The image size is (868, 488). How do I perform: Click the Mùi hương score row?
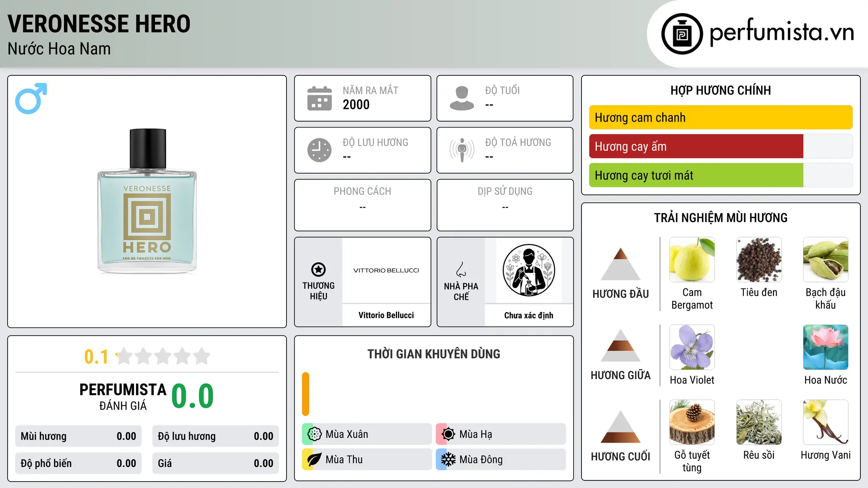pyautogui.click(x=78, y=436)
